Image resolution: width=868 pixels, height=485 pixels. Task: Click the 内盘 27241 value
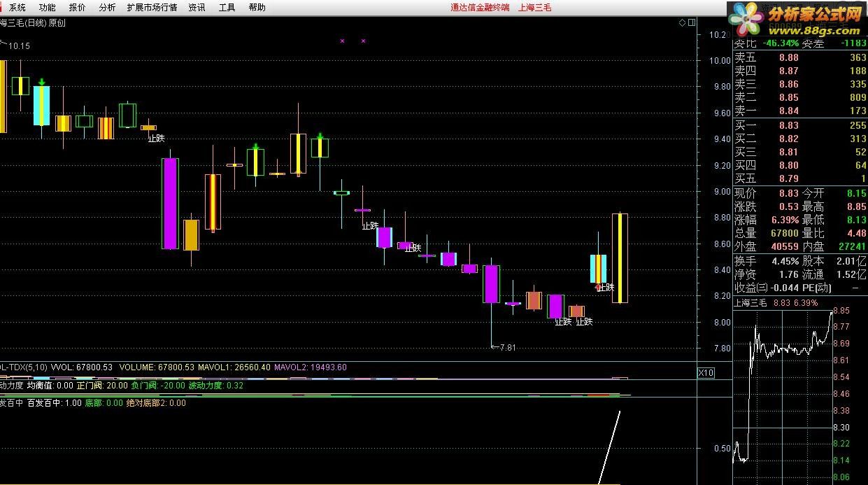pyautogui.click(x=853, y=247)
